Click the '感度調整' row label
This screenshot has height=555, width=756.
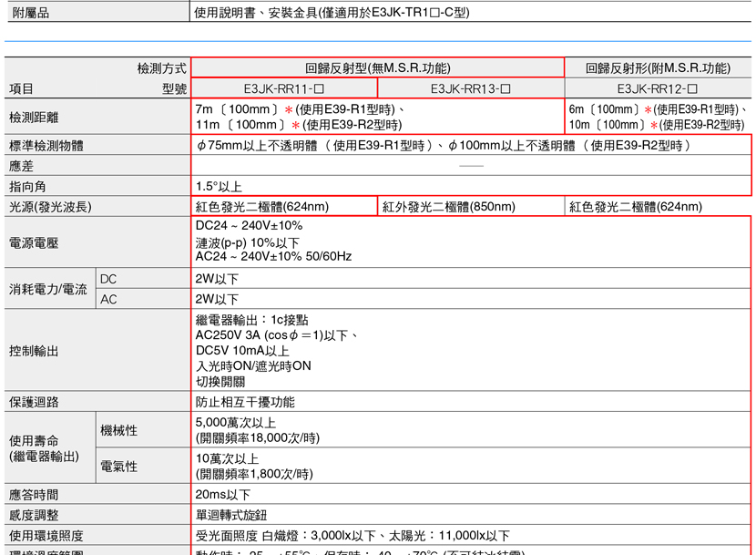point(34,515)
